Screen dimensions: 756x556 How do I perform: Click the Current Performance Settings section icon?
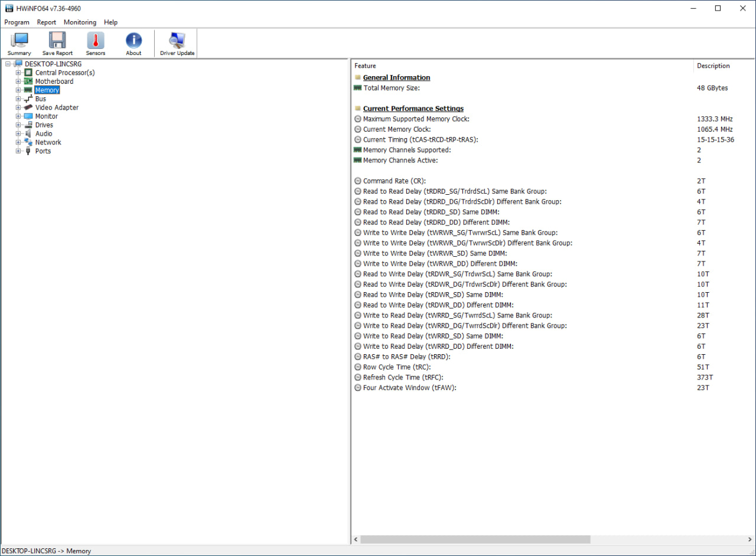(x=357, y=109)
